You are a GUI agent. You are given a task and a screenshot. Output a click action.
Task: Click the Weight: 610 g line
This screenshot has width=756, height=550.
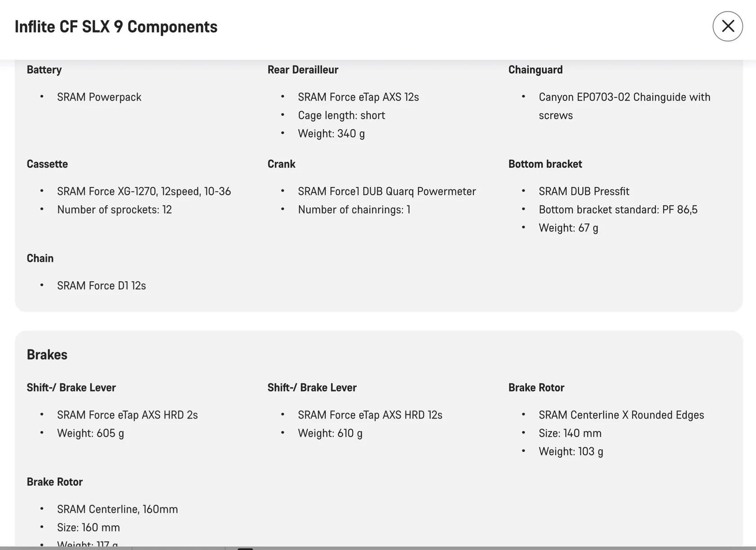click(330, 433)
